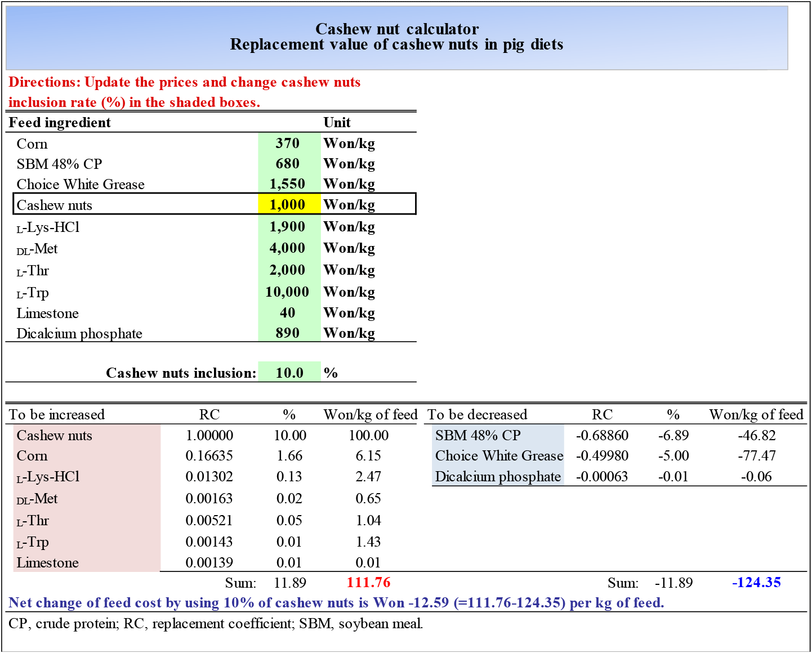Select the 'To be increased' header cell

tap(57, 415)
